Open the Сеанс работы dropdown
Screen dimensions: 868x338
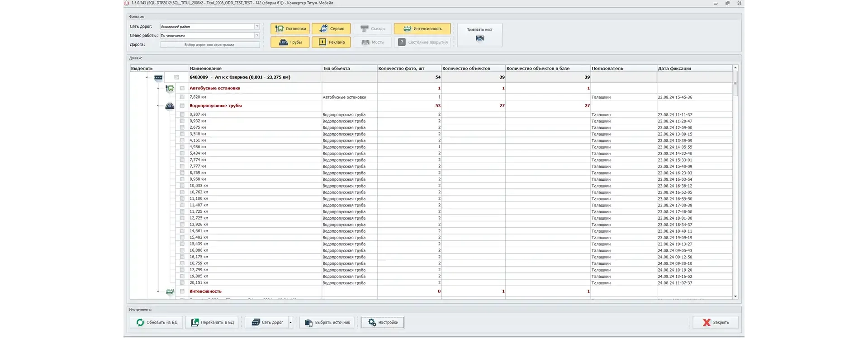click(257, 35)
